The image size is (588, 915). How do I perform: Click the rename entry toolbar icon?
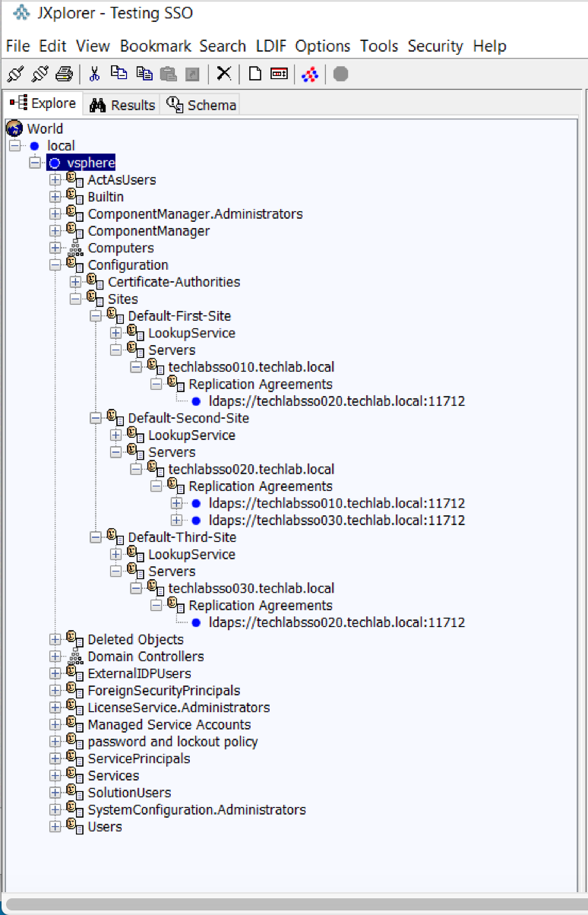coord(280,74)
